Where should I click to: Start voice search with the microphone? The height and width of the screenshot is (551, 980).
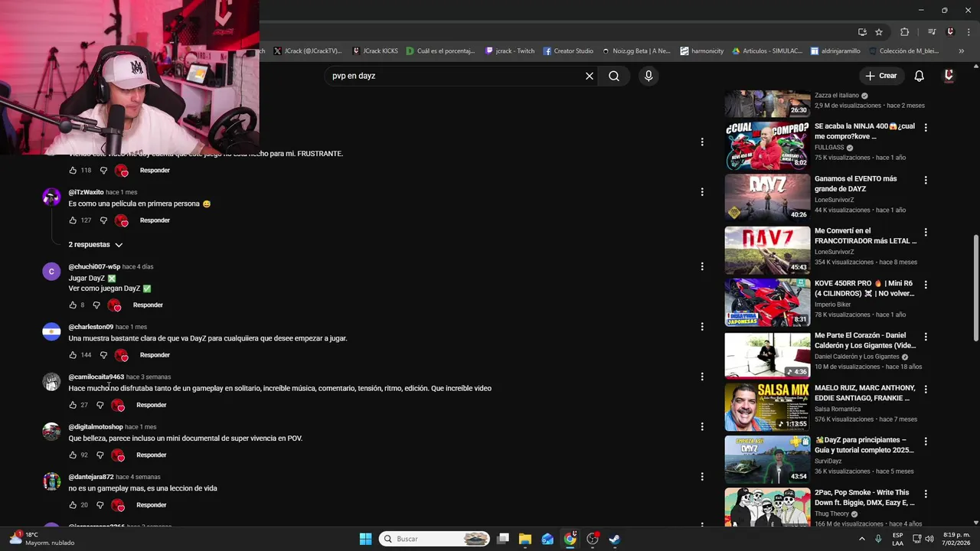[648, 76]
